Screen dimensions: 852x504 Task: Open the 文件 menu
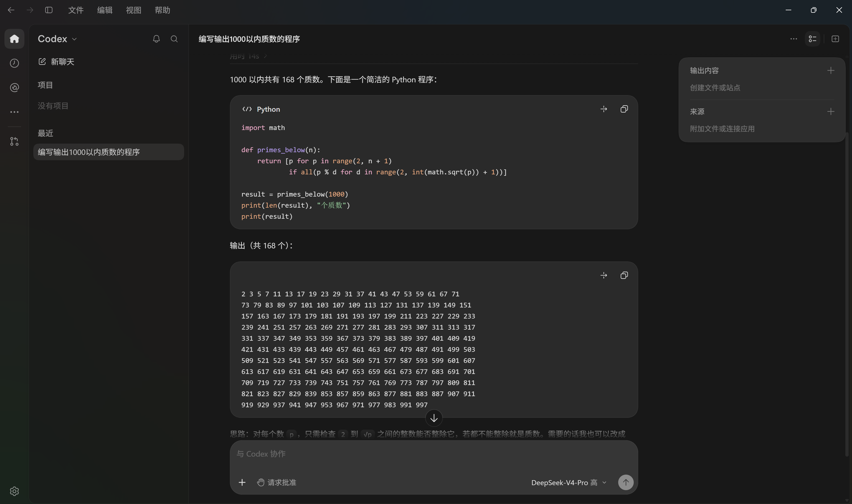click(x=76, y=10)
